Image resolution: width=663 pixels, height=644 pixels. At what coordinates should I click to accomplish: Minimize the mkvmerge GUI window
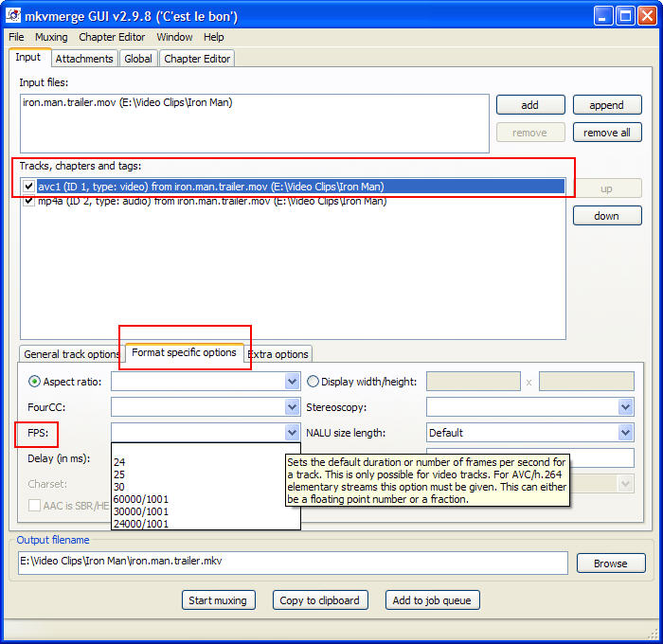603,16
